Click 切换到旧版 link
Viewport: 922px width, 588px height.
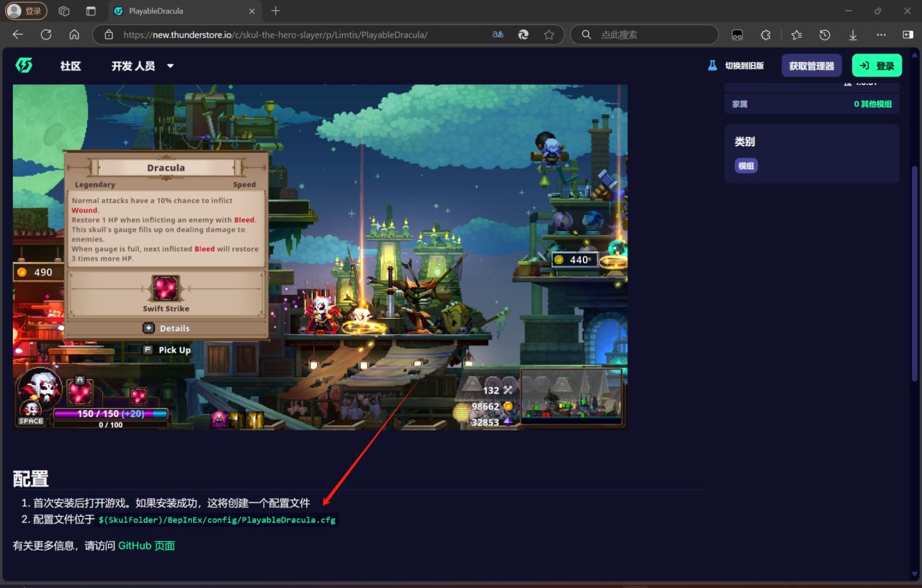point(744,65)
